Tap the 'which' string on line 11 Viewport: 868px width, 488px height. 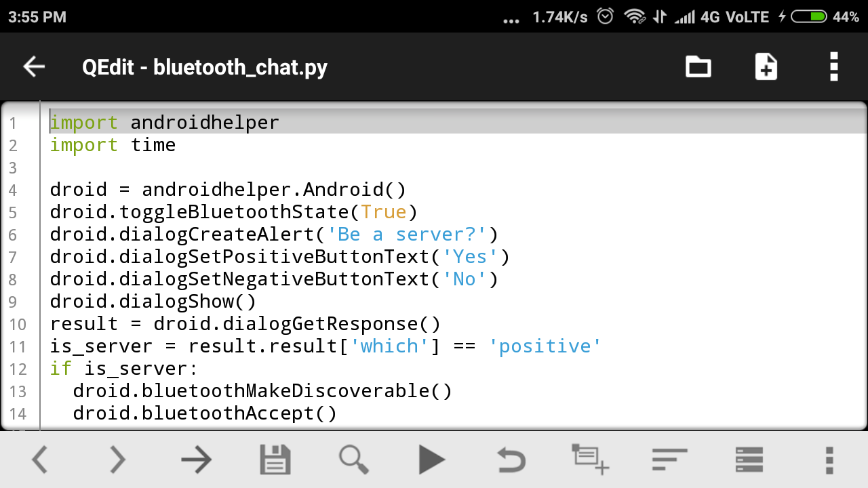point(389,346)
